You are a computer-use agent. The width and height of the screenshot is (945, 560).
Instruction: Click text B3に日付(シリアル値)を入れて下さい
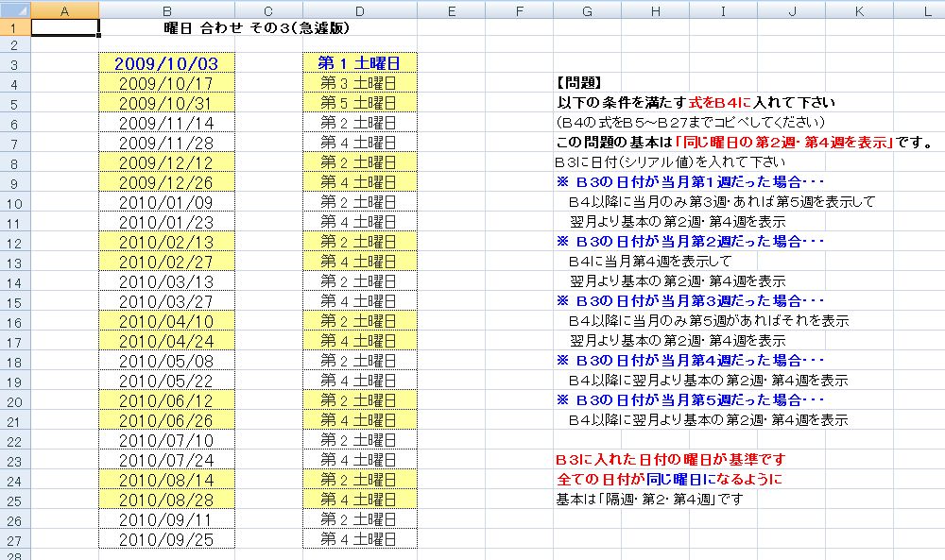[x=670, y=162]
